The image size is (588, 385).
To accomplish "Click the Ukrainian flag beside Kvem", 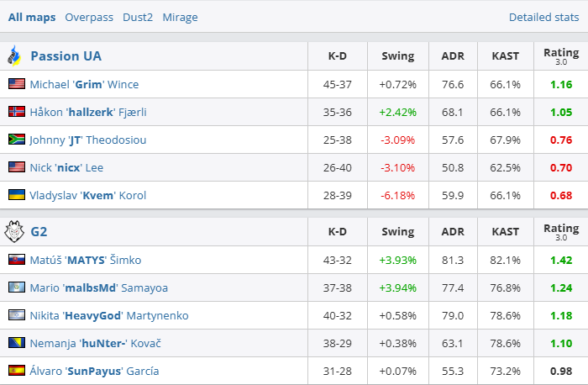I will [x=16, y=195].
